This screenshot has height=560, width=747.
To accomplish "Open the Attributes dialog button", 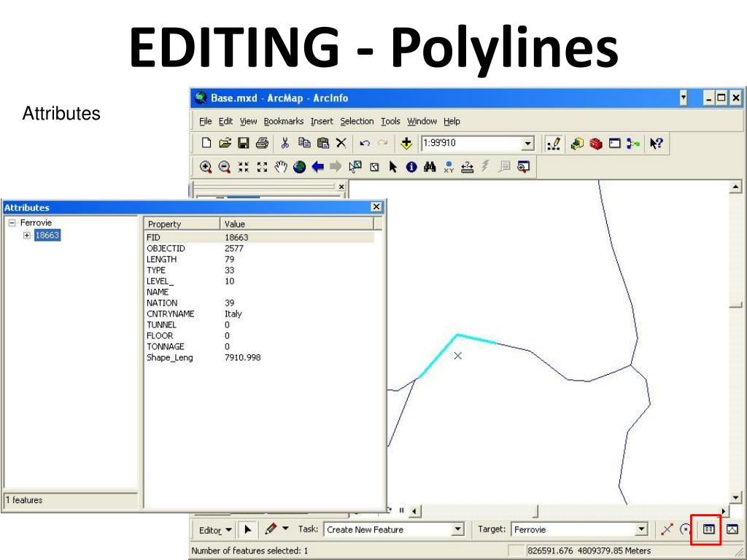I will click(x=708, y=529).
